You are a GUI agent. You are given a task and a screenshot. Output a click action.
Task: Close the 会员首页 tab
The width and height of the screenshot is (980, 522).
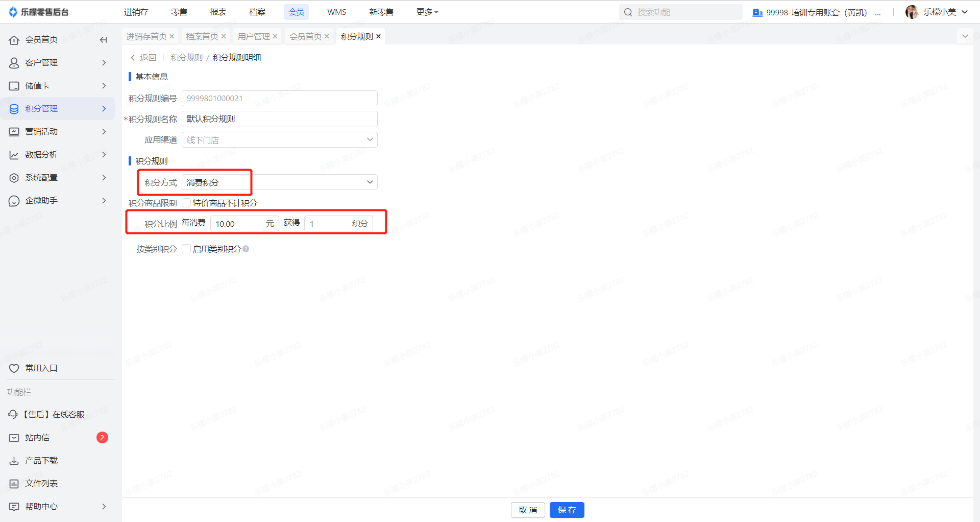(327, 36)
